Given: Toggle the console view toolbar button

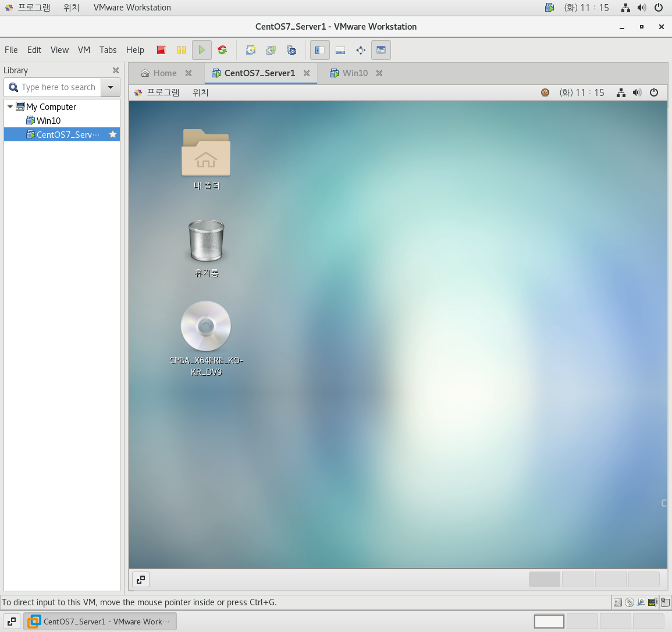Looking at the screenshot, I should pos(381,50).
